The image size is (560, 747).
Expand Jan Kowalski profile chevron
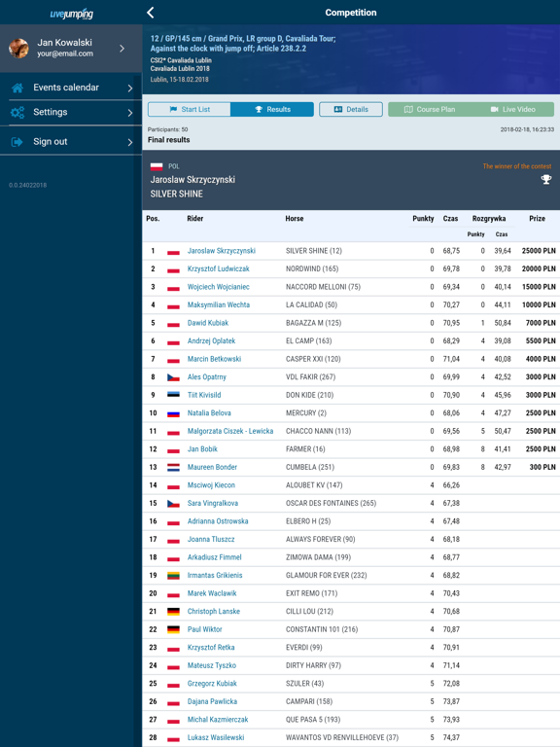point(122,48)
